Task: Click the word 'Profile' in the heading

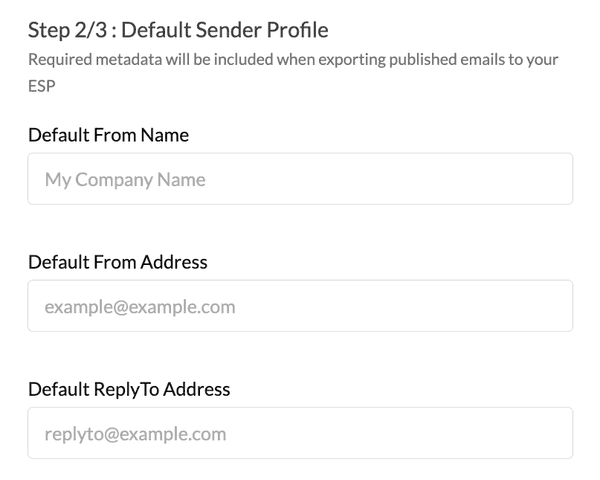Action: 298,30
